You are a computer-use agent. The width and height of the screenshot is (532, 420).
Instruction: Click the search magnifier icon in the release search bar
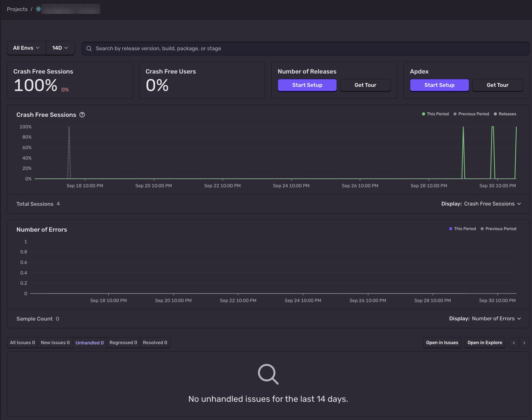coord(89,49)
